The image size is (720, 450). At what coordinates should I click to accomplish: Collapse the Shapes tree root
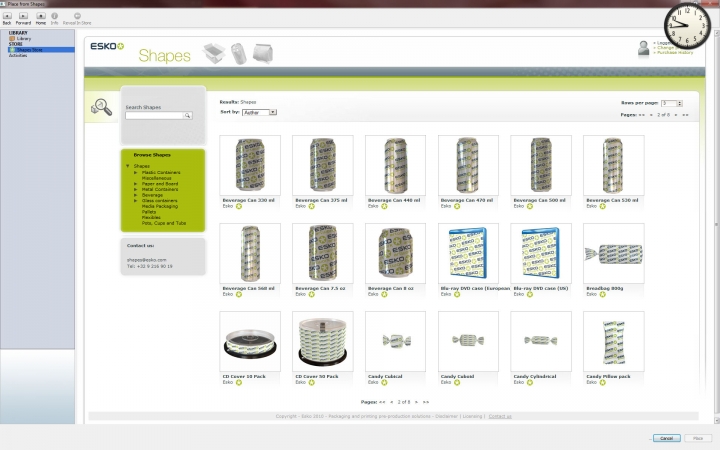pyautogui.click(x=128, y=166)
